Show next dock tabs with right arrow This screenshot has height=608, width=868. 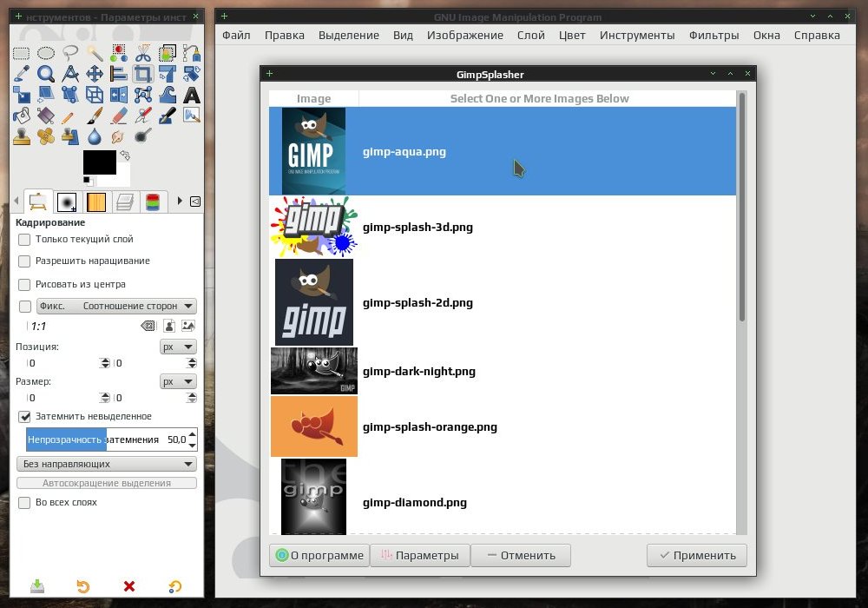tap(180, 201)
